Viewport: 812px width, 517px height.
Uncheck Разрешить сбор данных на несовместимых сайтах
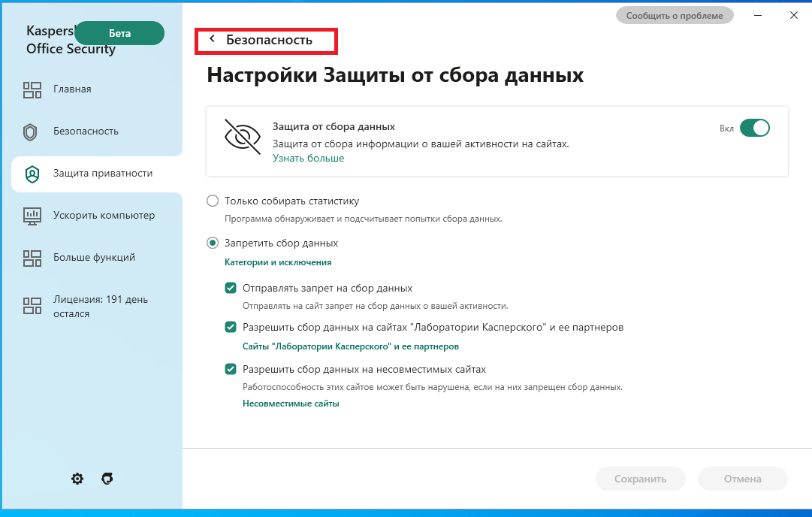coord(231,369)
